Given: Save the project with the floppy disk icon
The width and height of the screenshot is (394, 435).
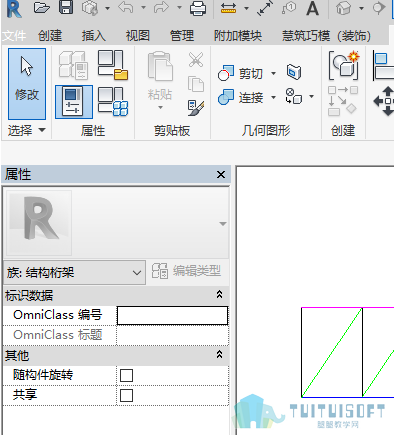Looking at the screenshot, I should (x=66, y=7).
